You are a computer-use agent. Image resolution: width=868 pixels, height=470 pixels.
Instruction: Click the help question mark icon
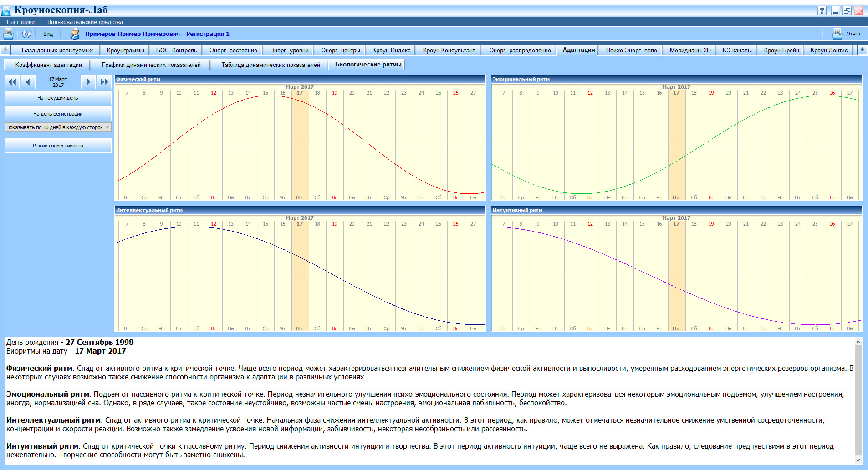click(822, 10)
